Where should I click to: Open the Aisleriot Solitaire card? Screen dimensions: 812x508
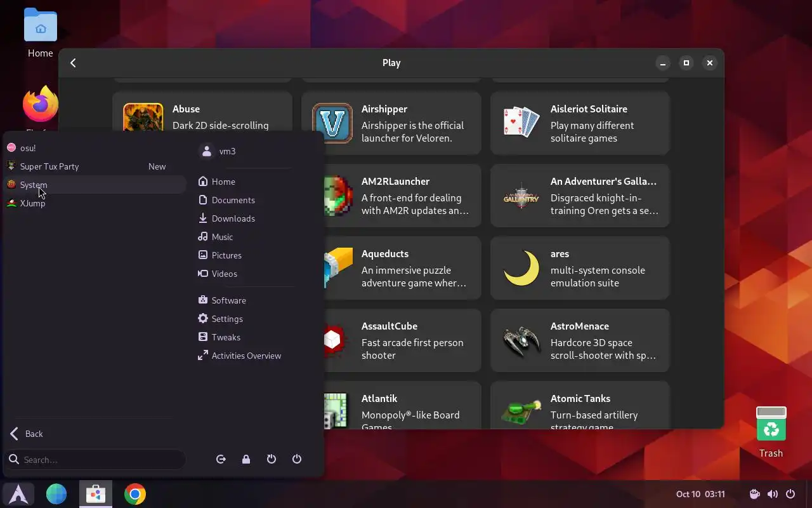click(x=580, y=123)
